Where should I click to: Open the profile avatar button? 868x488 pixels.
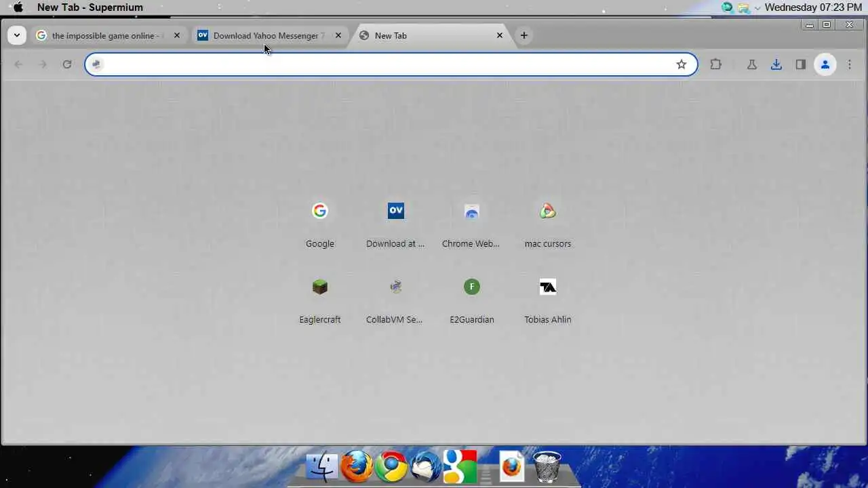click(x=825, y=64)
